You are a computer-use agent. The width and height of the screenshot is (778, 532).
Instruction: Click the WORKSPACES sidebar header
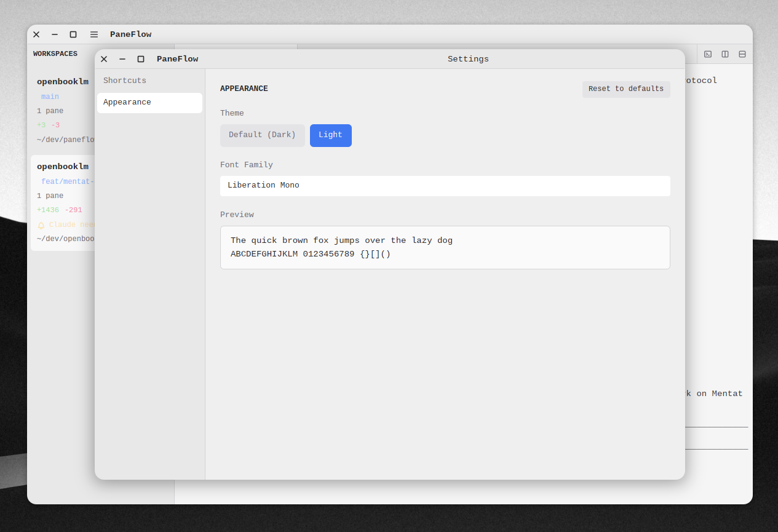55,54
